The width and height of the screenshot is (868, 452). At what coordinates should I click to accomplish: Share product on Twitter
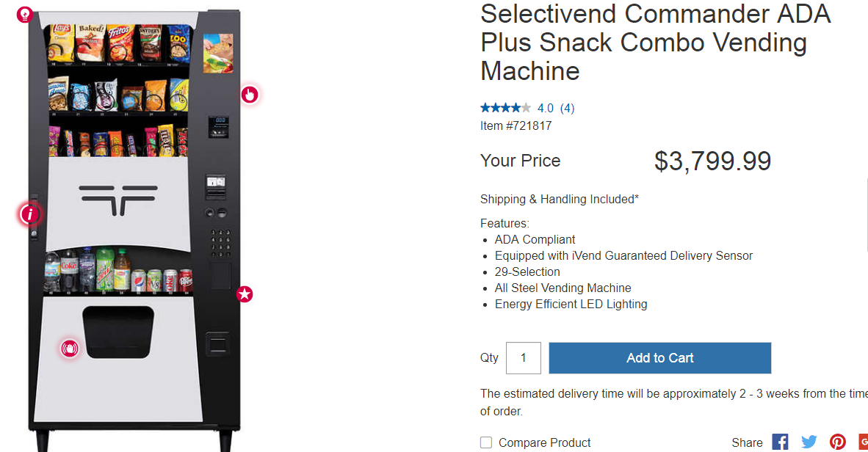(x=809, y=442)
